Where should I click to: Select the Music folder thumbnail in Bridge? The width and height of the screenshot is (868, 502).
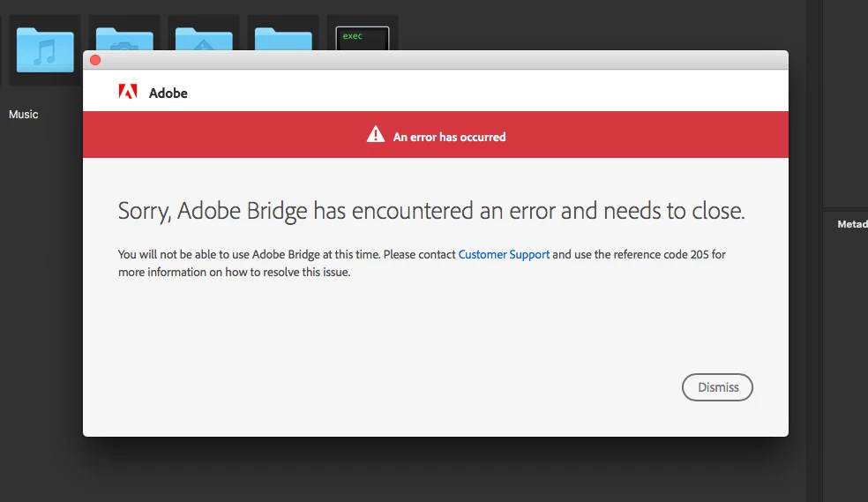tap(45, 49)
